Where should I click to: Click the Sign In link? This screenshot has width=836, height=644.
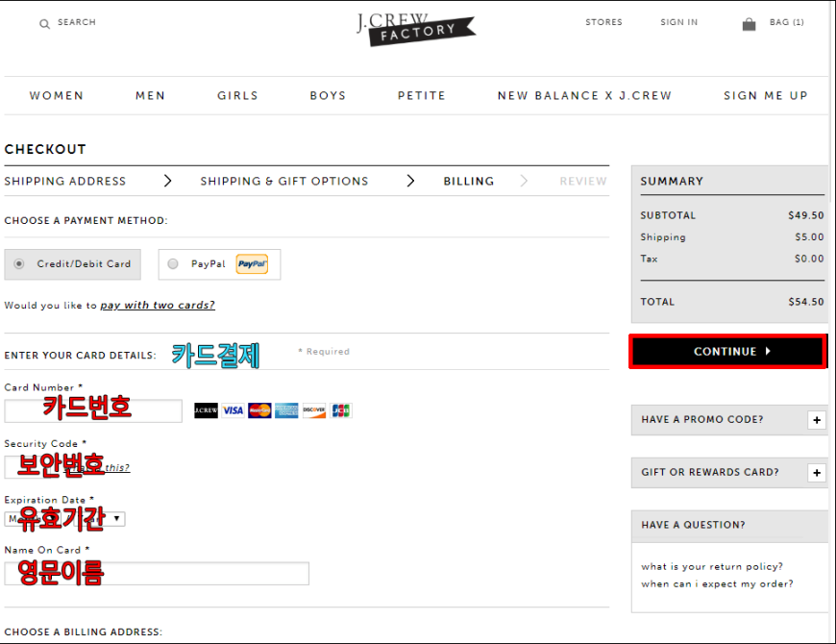tap(678, 22)
